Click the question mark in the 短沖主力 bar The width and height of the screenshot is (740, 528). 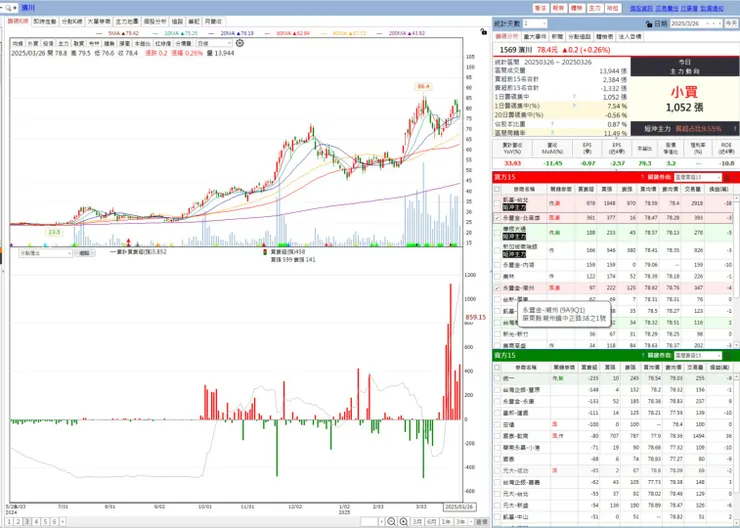click(x=735, y=128)
